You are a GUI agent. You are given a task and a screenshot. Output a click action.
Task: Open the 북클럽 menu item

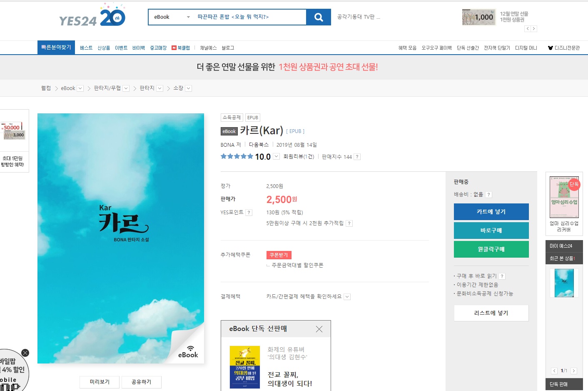click(x=181, y=48)
